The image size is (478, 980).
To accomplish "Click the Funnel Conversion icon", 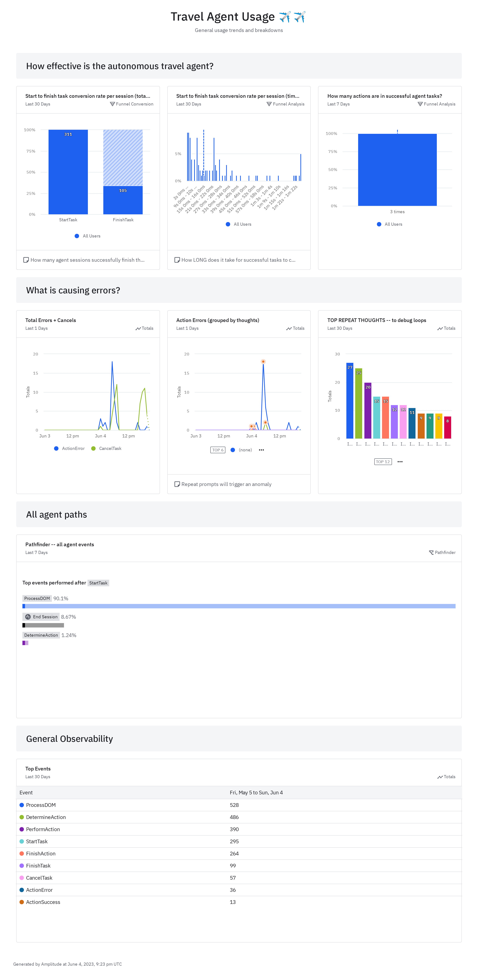I will 112,104.
